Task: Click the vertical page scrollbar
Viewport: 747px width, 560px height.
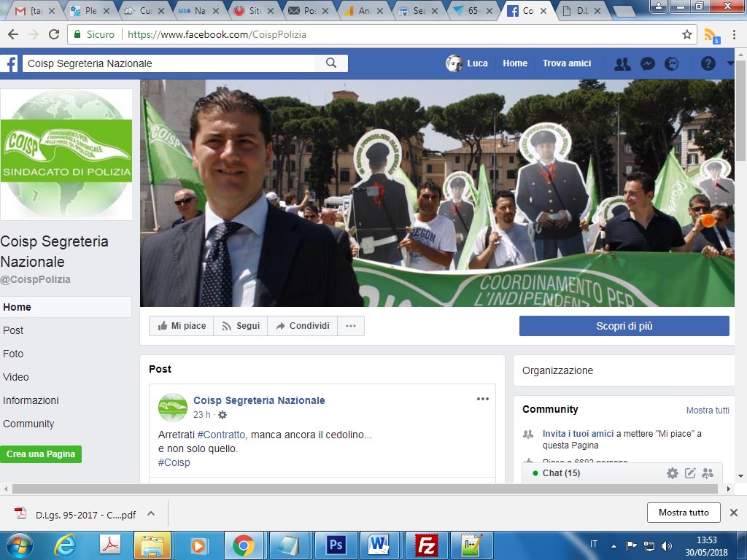Action: (x=740, y=111)
